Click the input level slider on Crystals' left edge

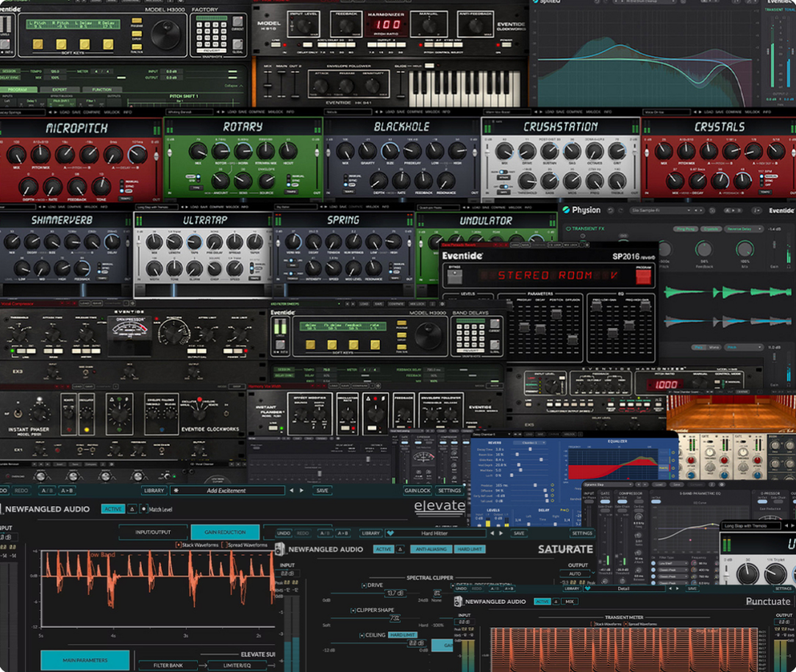click(646, 153)
